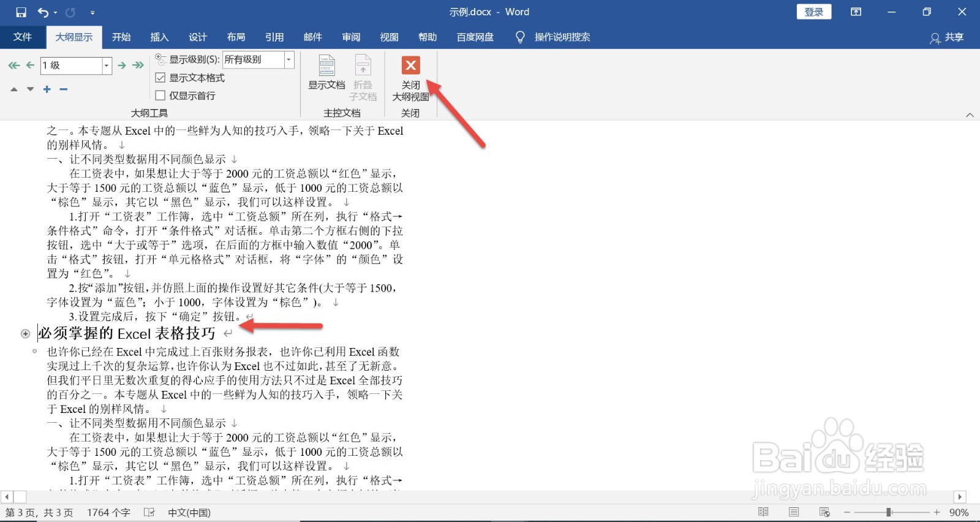
Task: Open the 审阅 ribbon tab
Action: click(351, 37)
